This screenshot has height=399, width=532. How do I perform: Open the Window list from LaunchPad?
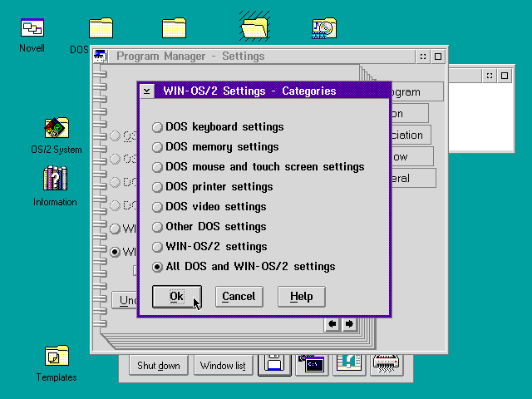click(x=223, y=366)
